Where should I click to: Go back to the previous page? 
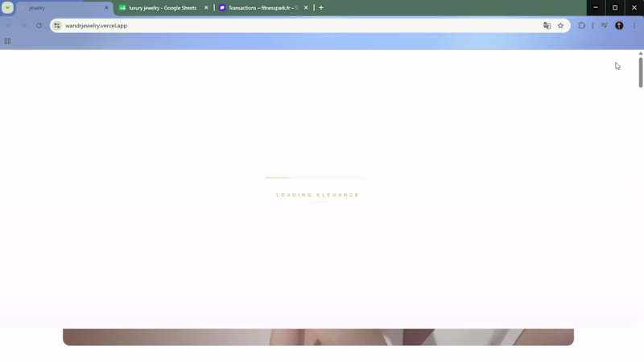point(9,26)
